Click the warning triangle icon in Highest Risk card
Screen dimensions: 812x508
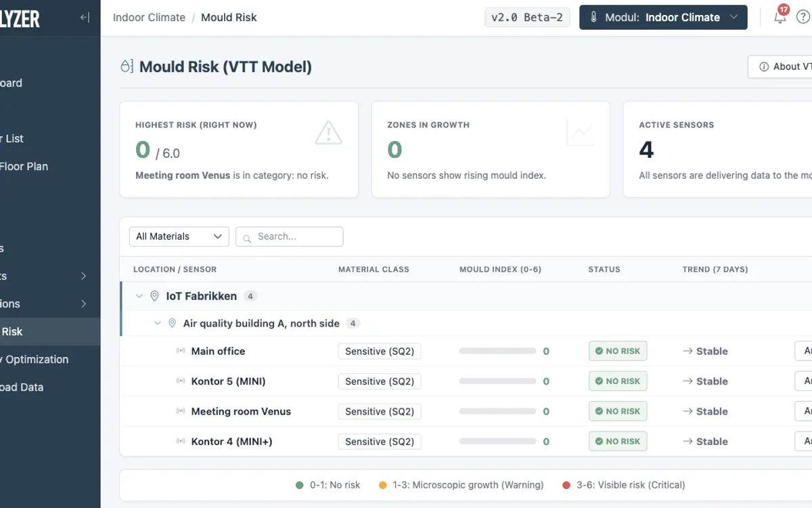(x=328, y=132)
